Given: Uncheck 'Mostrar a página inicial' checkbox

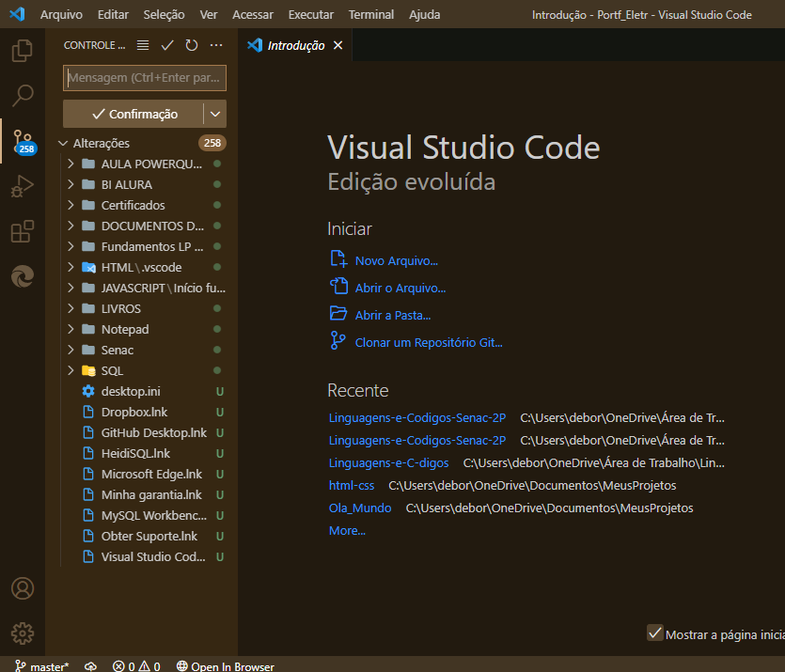Looking at the screenshot, I should pyautogui.click(x=655, y=633).
